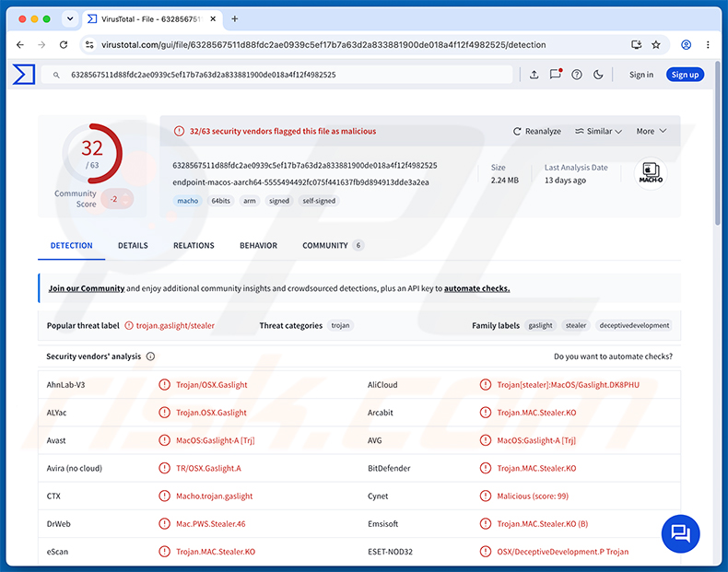This screenshot has height=572, width=728.
Task: Click the ESET-NOD32 detection warning icon
Action: pos(485,552)
